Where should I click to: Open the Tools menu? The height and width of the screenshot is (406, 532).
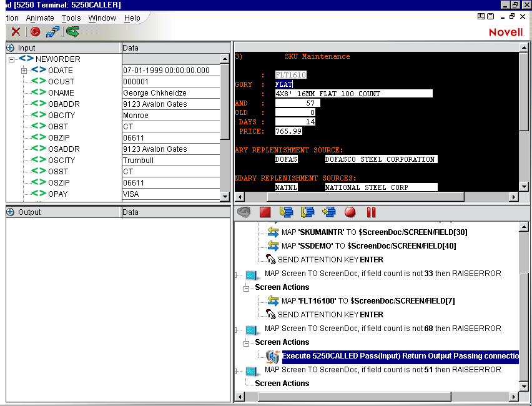pyautogui.click(x=71, y=17)
